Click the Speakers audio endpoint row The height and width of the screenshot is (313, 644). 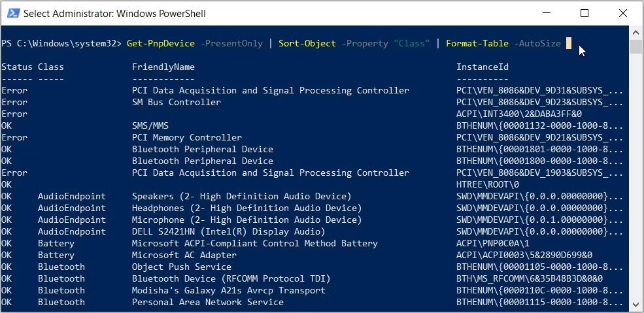tap(241, 196)
